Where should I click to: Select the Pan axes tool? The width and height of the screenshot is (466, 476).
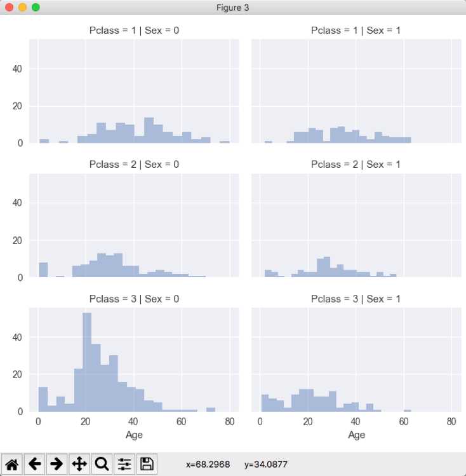(79, 464)
